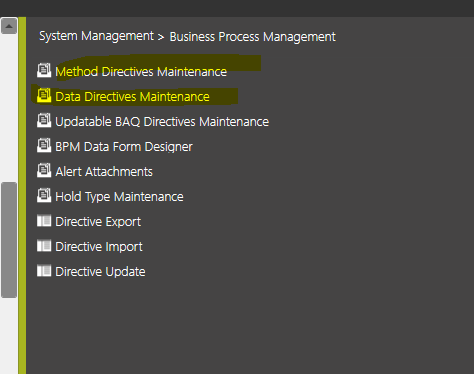Click the scrollbar up arrow button
The width and height of the screenshot is (474, 374).
9,26
